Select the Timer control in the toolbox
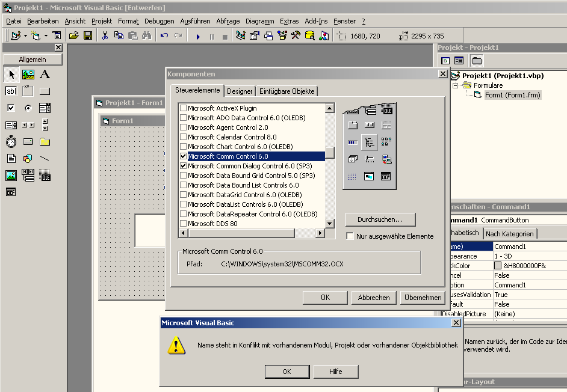This screenshot has width=567, height=392. (x=11, y=142)
